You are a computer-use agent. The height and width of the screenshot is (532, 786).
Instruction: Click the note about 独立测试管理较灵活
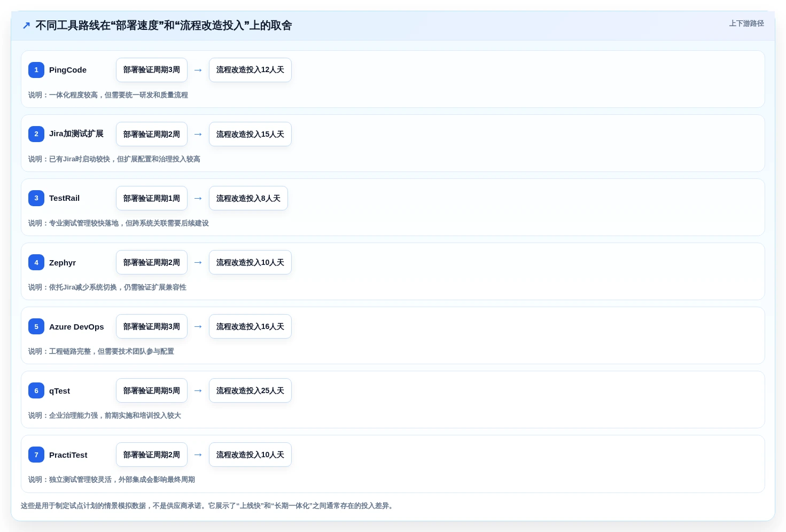point(112,480)
